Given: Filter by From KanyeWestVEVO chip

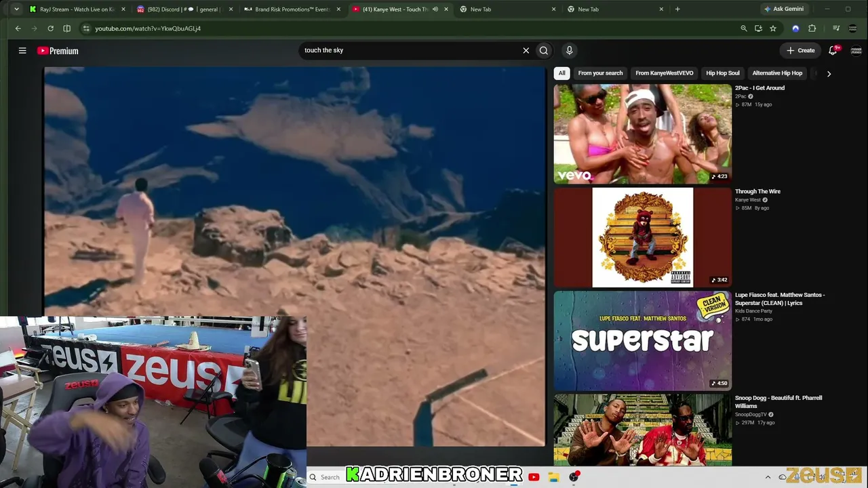Looking at the screenshot, I should (665, 73).
